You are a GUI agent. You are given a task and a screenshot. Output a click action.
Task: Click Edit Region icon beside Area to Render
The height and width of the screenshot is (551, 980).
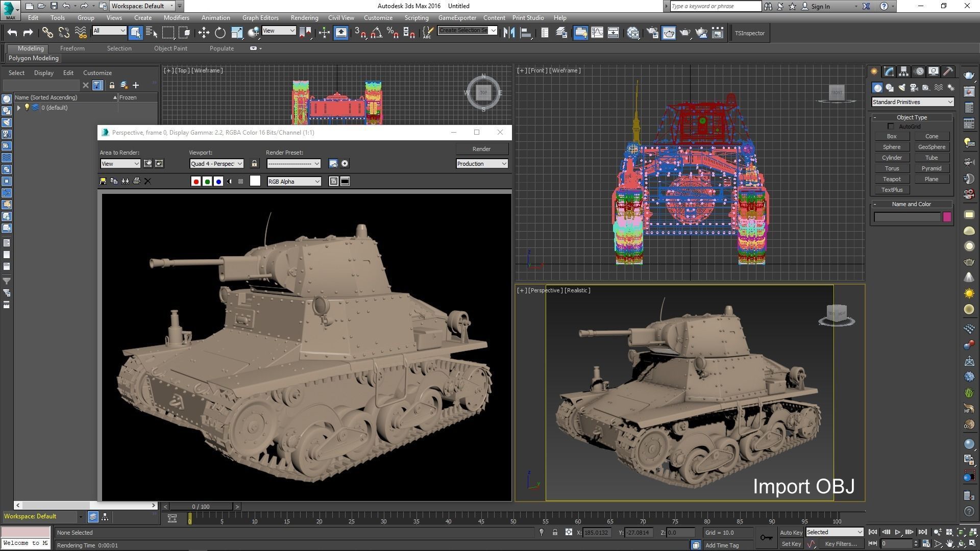point(148,163)
